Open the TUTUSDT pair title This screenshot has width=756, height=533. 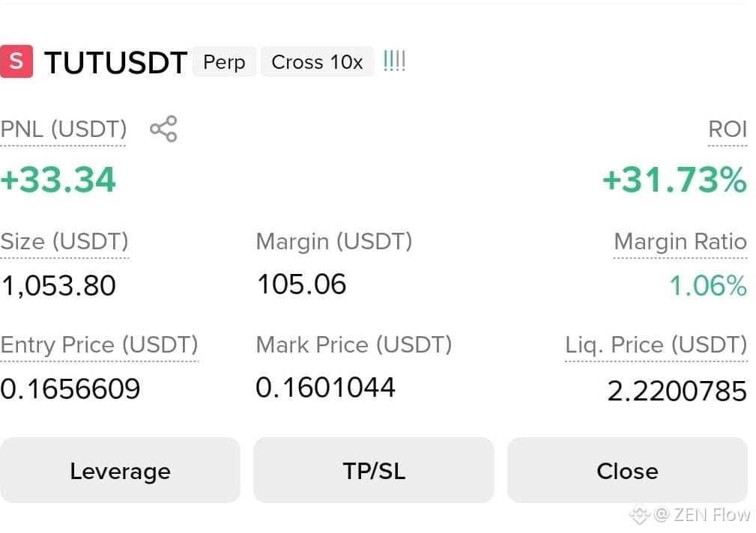pos(115,62)
